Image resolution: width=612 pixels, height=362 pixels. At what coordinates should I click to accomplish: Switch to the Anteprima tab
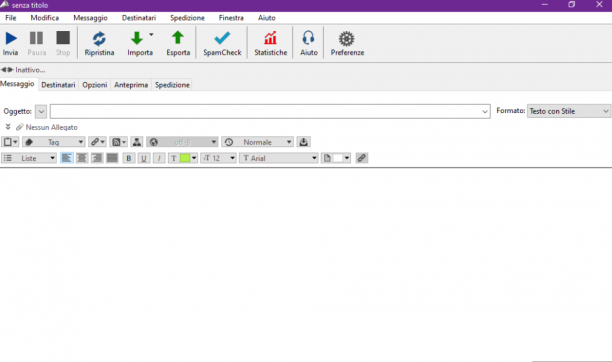[131, 85]
